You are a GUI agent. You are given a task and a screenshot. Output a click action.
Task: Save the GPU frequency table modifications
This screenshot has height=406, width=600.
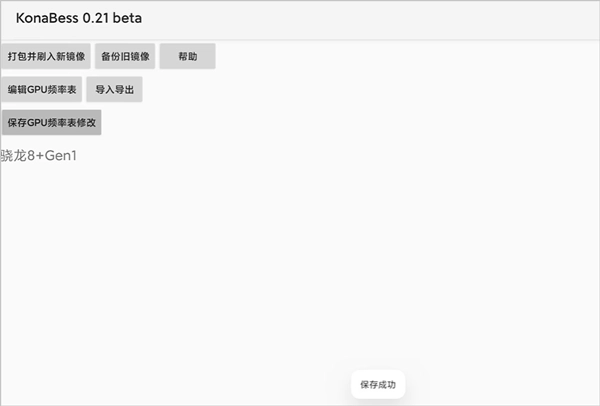[x=51, y=123]
